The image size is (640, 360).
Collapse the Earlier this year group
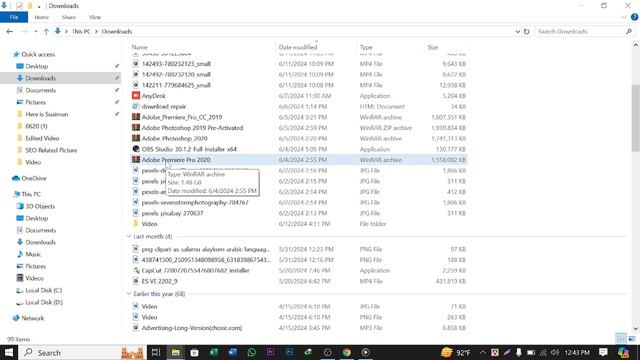pos(129,294)
